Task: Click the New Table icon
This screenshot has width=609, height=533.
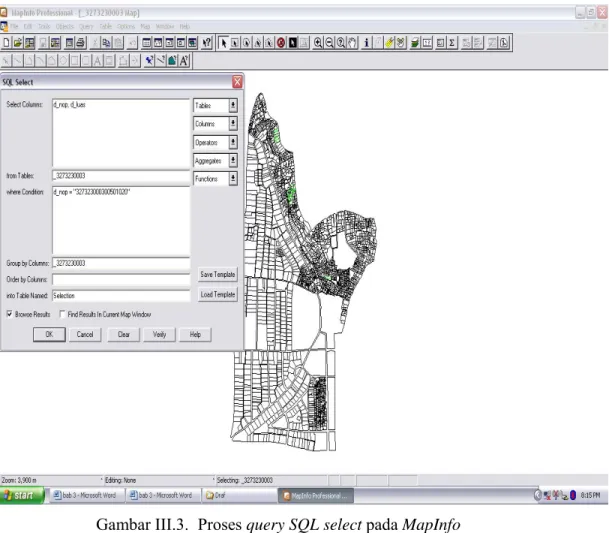Action: coord(6,42)
